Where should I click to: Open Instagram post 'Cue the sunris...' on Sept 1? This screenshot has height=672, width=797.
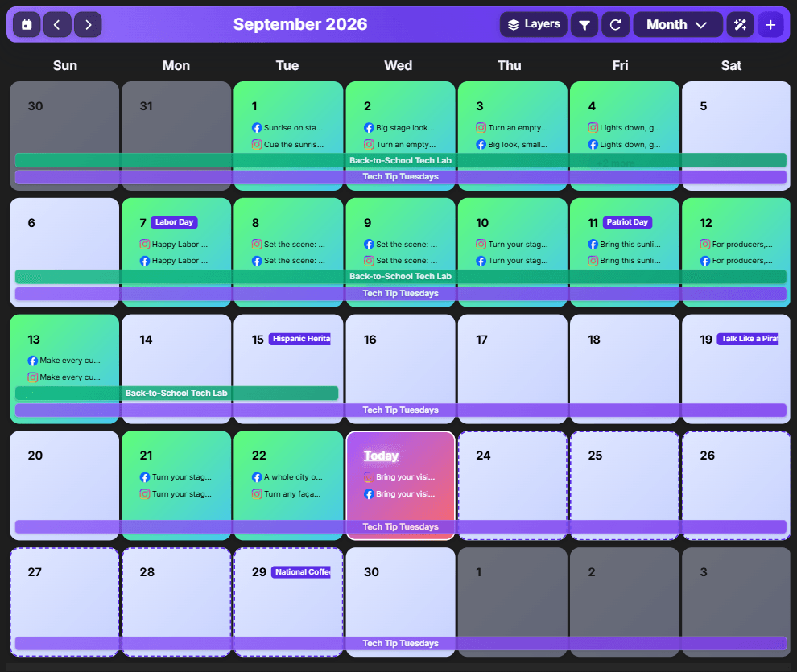click(x=287, y=144)
